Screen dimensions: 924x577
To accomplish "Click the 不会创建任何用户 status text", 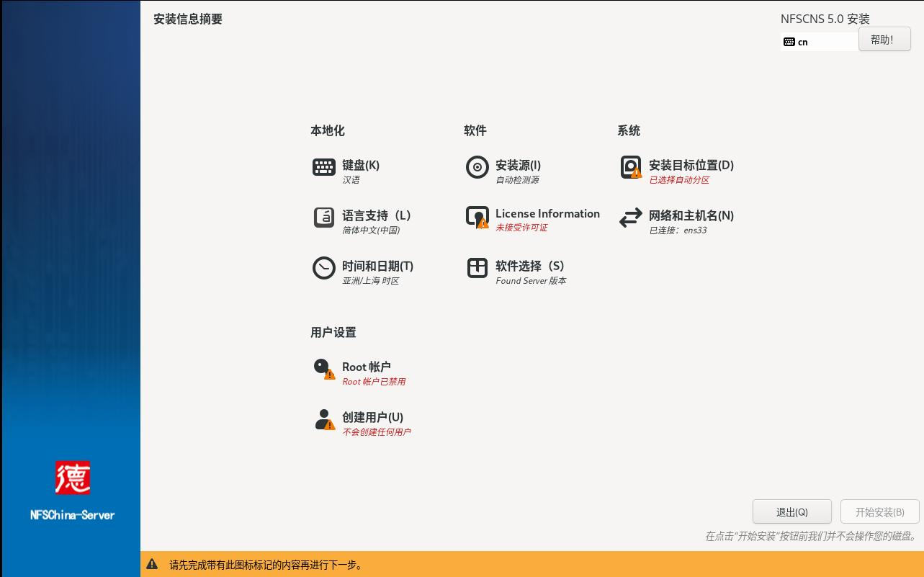I will click(x=377, y=432).
